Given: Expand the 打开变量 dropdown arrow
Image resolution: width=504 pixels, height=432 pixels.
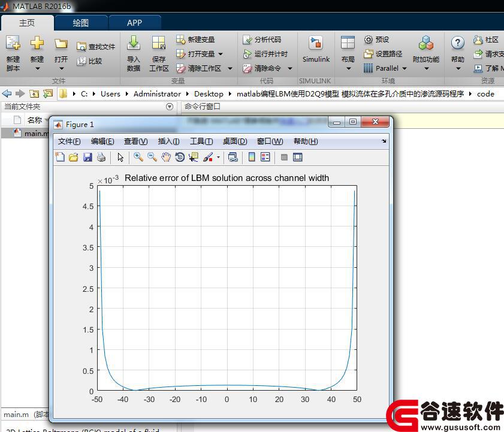Looking at the screenshot, I should (x=221, y=54).
